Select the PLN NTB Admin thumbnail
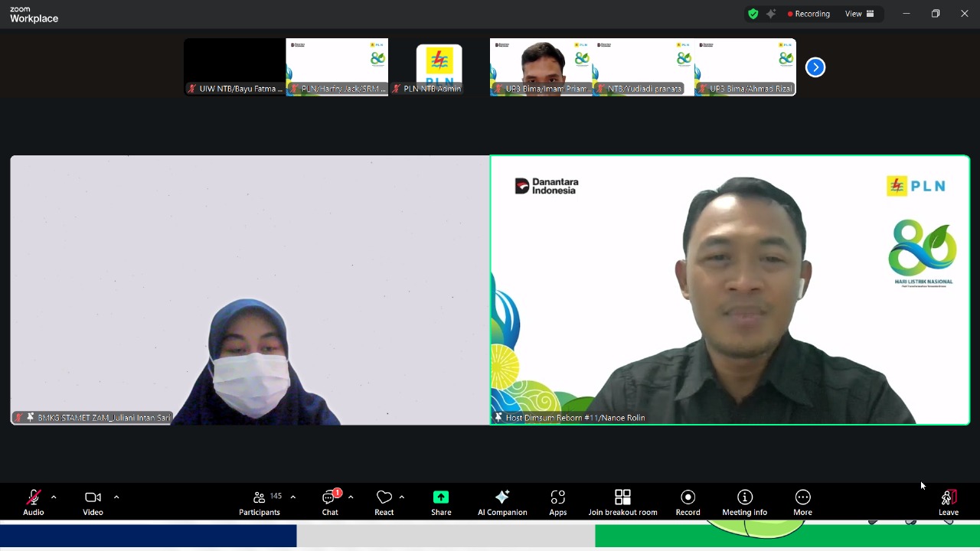Screen dimensions: 980x551 (x=439, y=67)
